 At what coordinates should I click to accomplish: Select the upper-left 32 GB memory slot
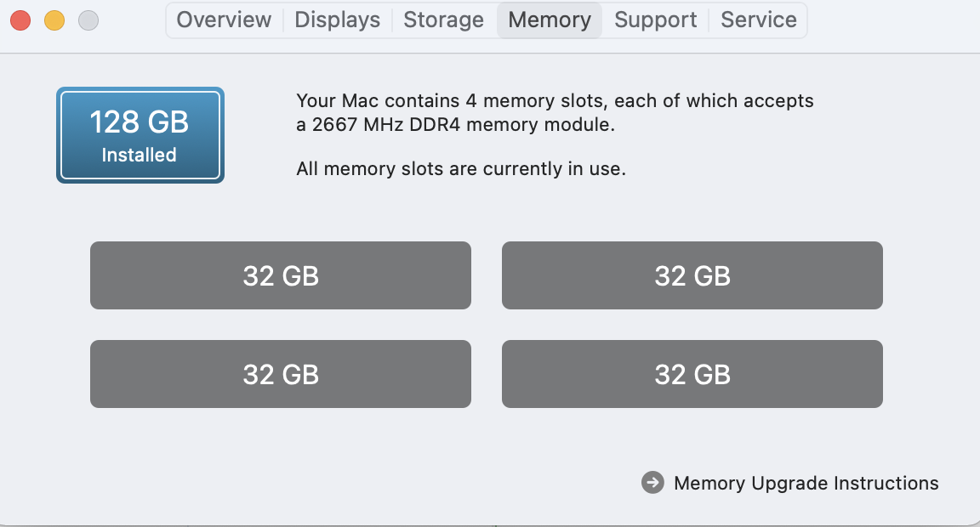tap(281, 275)
